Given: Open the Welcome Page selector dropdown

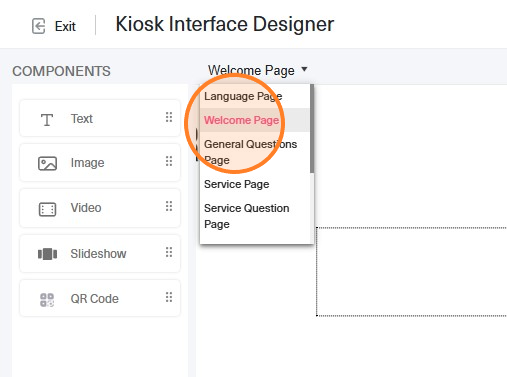Looking at the screenshot, I should click(x=258, y=70).
